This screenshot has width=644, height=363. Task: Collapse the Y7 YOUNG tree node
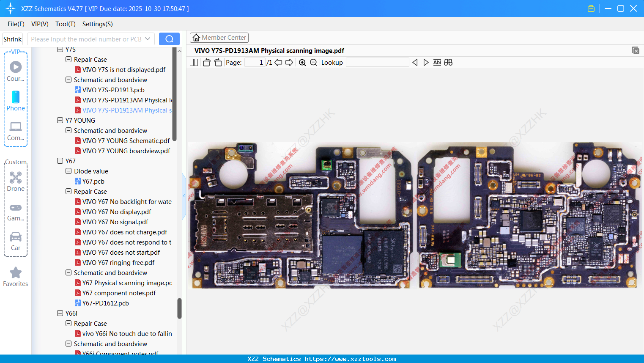[x=60, y=120]
